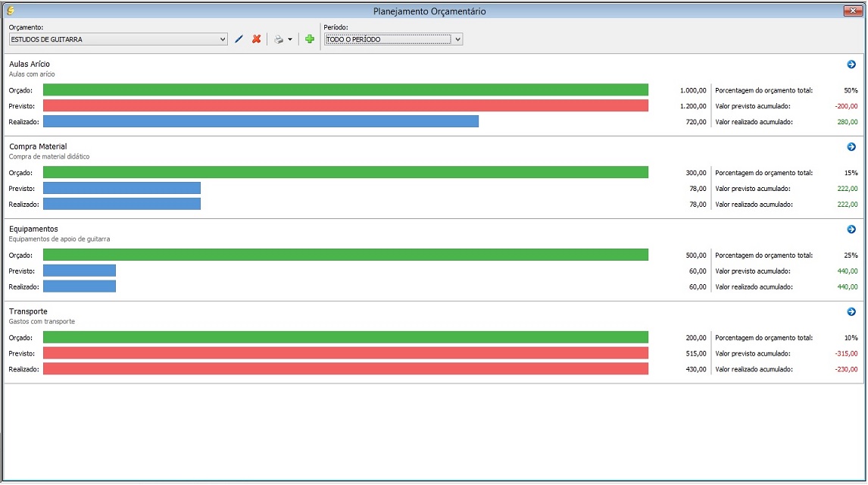
Task: Expand the Período dropdown list
Action: coord(457,39)
